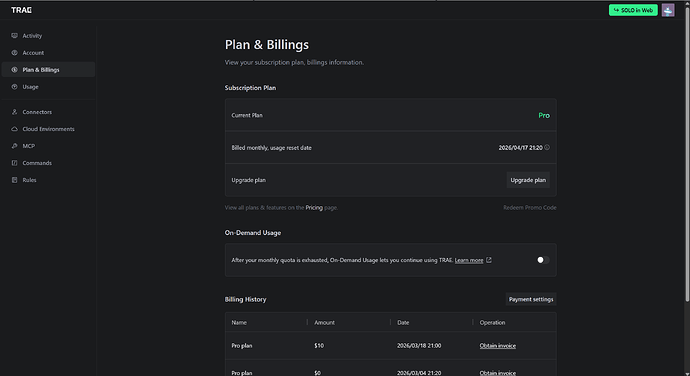Click the On-Demand Usage section title
690x376 pixels.
click(x=253, y=232)
